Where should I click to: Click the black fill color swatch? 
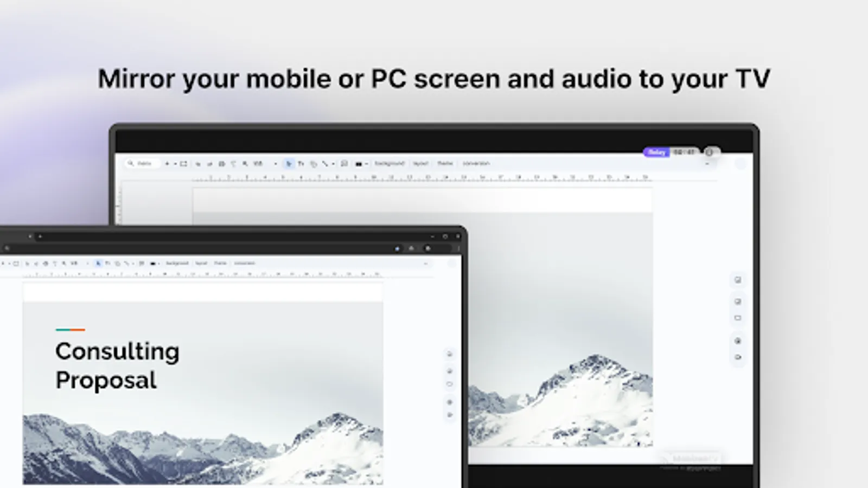click(359, 163)
